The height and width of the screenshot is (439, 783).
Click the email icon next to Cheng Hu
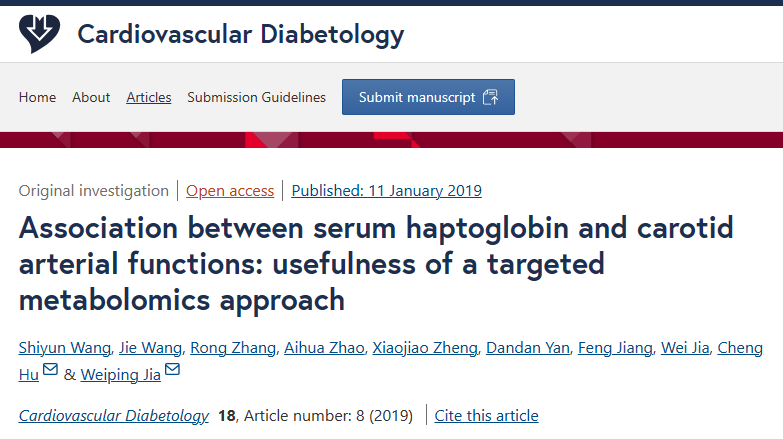point(50,370)
